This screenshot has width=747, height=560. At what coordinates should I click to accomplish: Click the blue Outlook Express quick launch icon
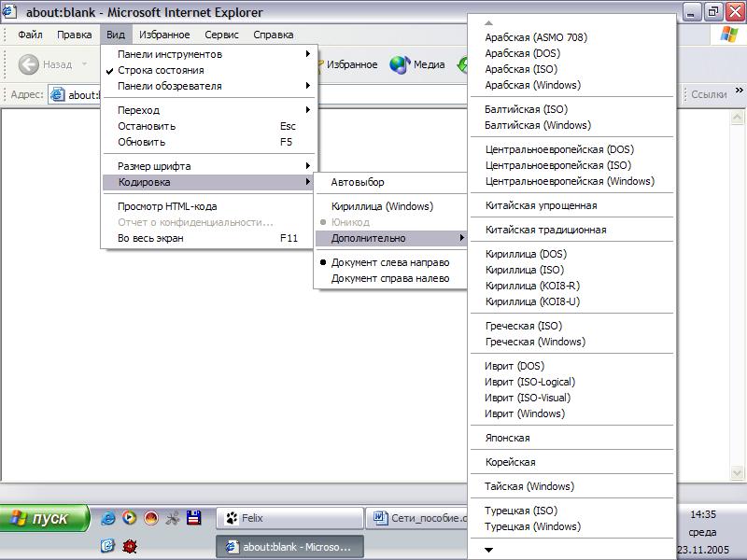[108, 546]
